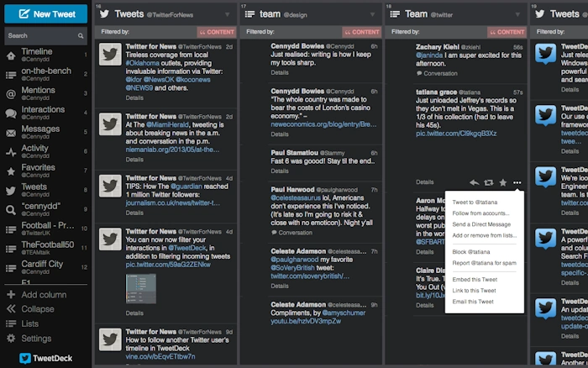Click the search magnifier icon
The width and height of the screenshot is (588, 368).
coord(81,36)
